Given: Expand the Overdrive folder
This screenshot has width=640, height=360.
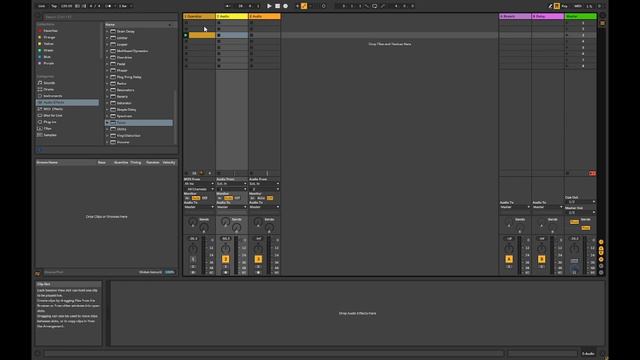Looking at the screenshot, I should tap(107, 58).
